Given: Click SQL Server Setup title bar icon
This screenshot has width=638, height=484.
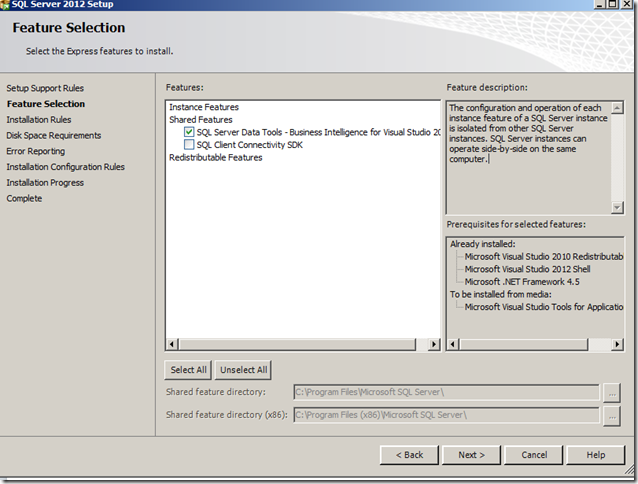Looking at the screenshot, I should click(x=5, y=5).
